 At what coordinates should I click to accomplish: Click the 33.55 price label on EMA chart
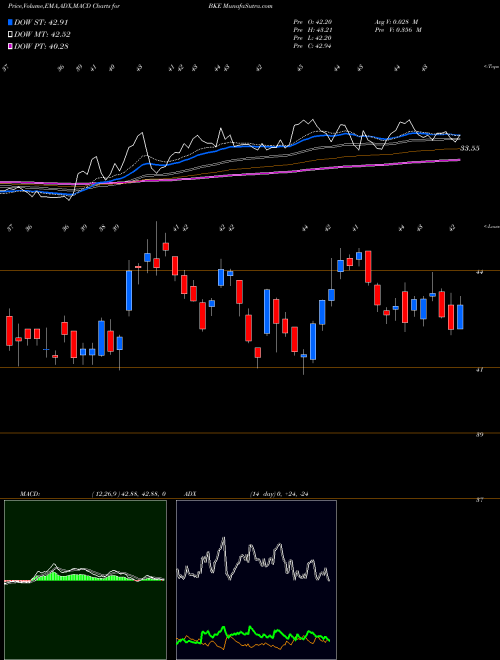pyautogui.click(x=469, y=148)
